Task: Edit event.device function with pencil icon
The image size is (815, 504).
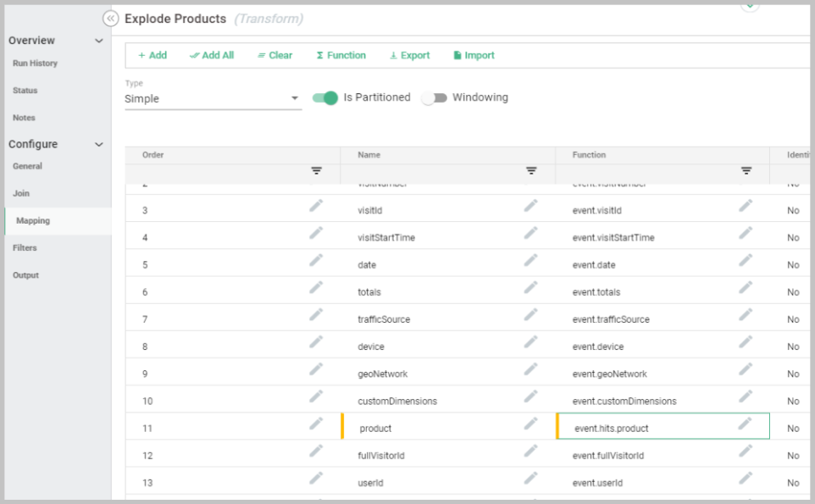Action: click(746, 342)
